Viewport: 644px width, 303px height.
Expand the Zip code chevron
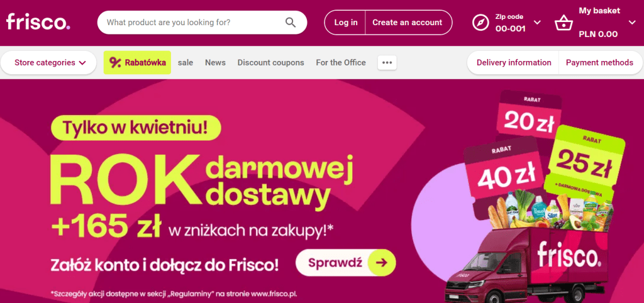[x=537, y=22]
